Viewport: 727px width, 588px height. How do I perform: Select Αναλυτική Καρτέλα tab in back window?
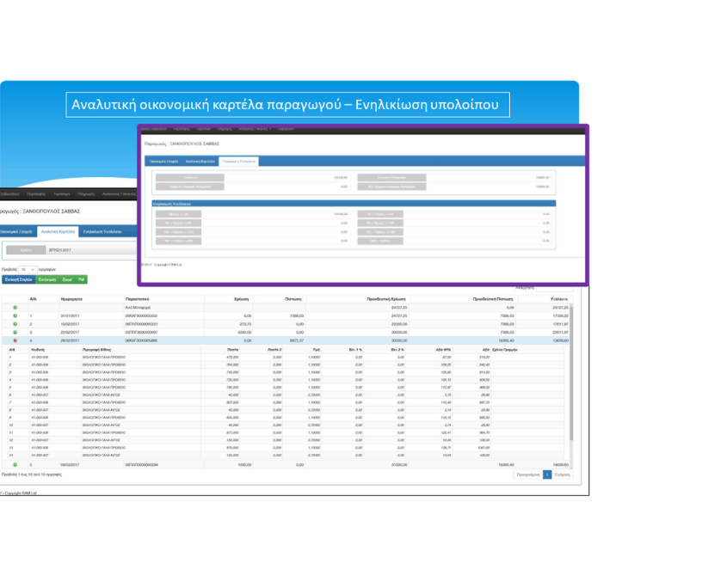pyautogui.click(x=58, y=232)
